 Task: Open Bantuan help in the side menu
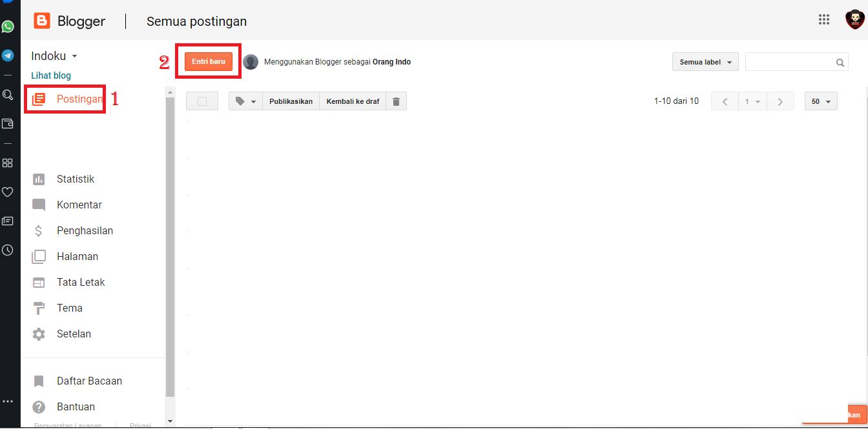tap(64, 406)
